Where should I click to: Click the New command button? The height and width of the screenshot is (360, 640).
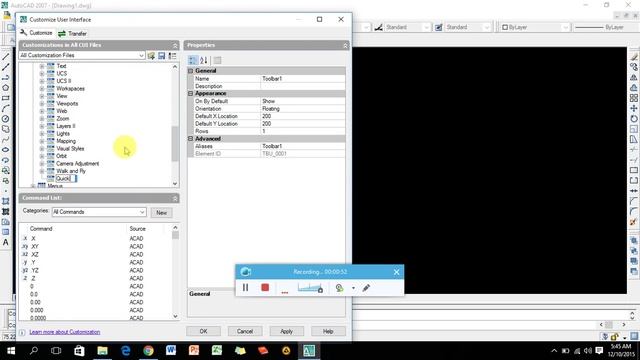click(161, 213)
